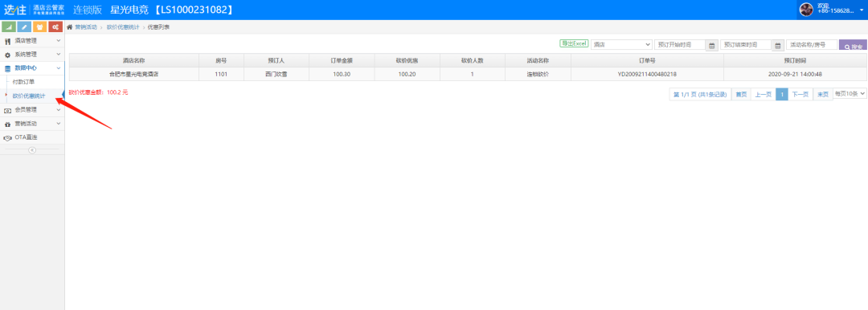Click the 1101 room number cell
868x310 pixels.
click(x=221, y=74)
